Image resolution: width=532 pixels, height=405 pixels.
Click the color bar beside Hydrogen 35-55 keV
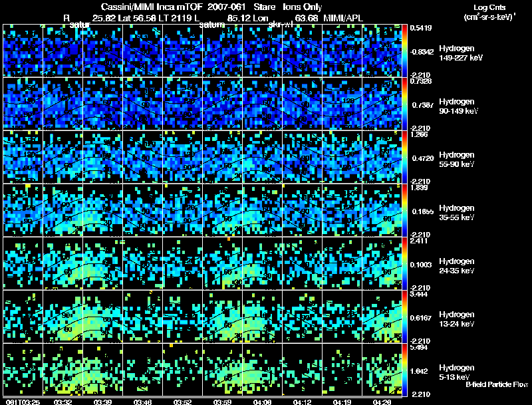point(405,210)
